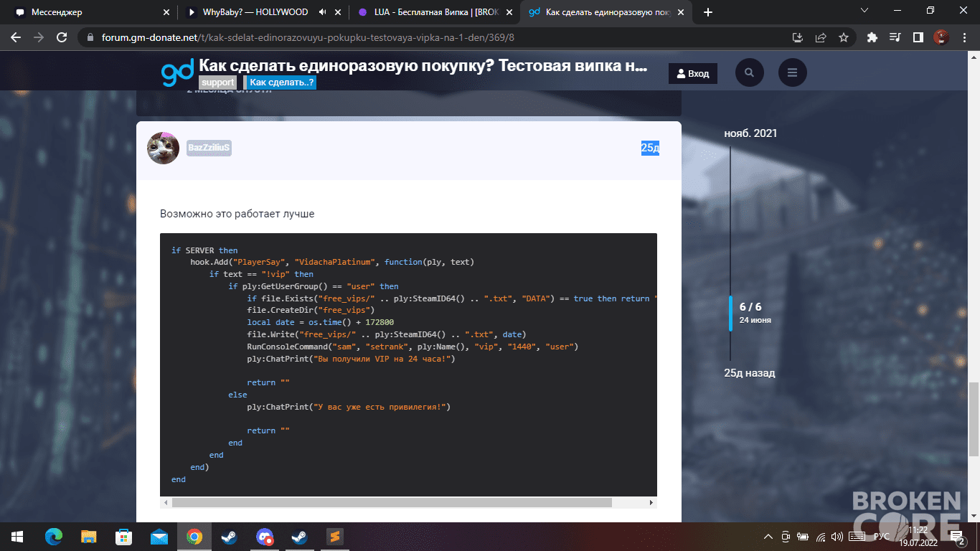This screenshot has height=551, width=980.
Task: Jump to 25д назад on the timeline
Action: click(750, 373)
